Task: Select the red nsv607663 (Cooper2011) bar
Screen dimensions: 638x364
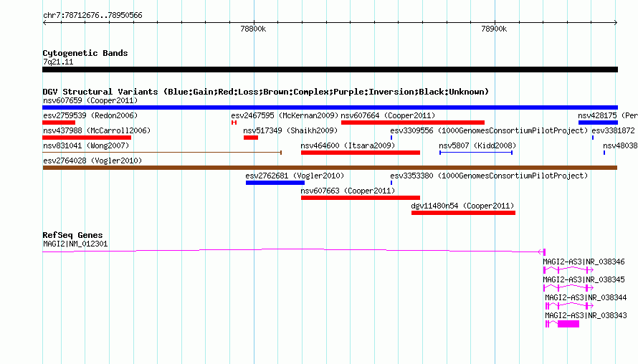Action: pyautogui.click(x=360, y=198)
